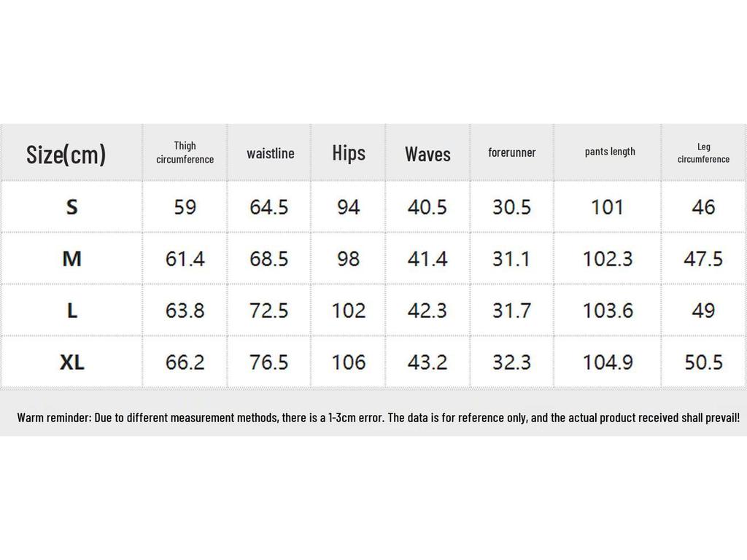Click the Size(cm) header cell

coord(66,154)
